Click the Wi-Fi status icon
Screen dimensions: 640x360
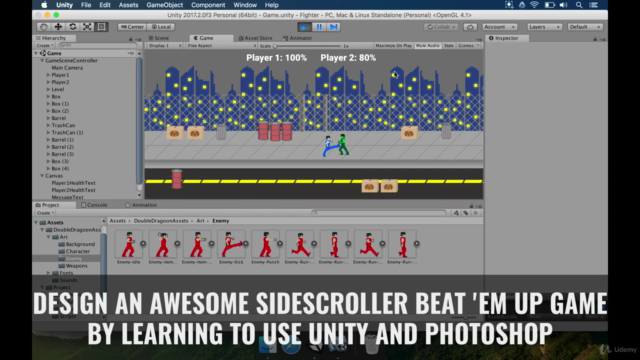tap(534, 5)
